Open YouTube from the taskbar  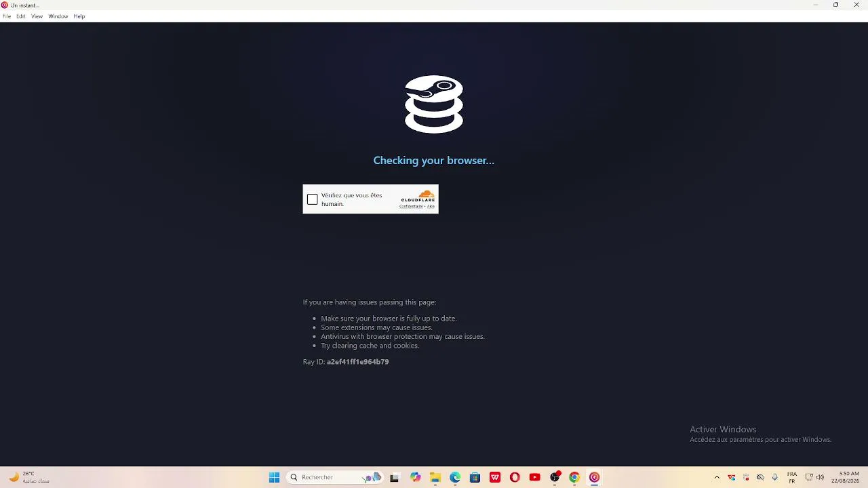534,477
